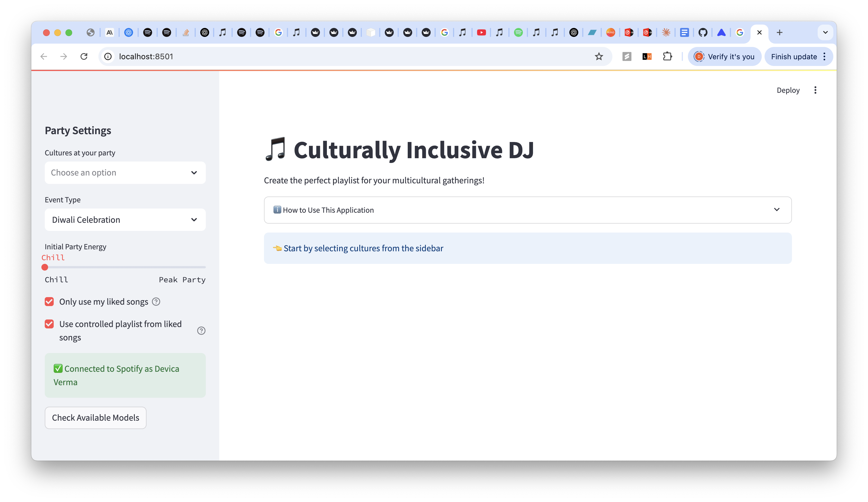The height and width of the screenshot is (502, 868).
Task: Expand How to Use This Application
Action: (527, 210)
